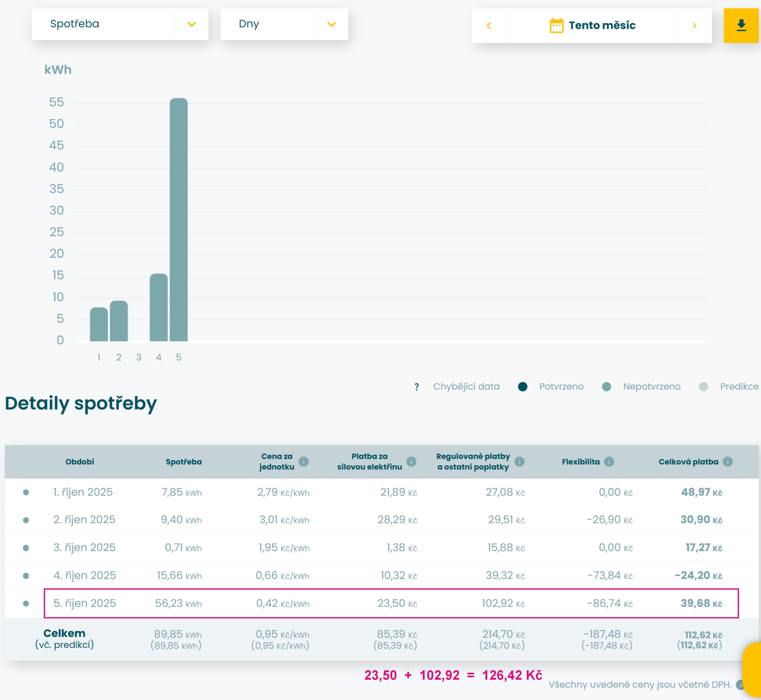Screen dimensions: 761x700
Task: Select the 1. říjen 2025 row
Action: coord(83,492)
